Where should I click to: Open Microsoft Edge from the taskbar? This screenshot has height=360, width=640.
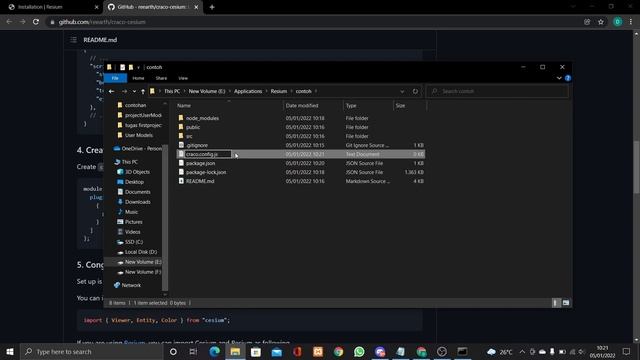pyautogui.click(x=215, y=351)
